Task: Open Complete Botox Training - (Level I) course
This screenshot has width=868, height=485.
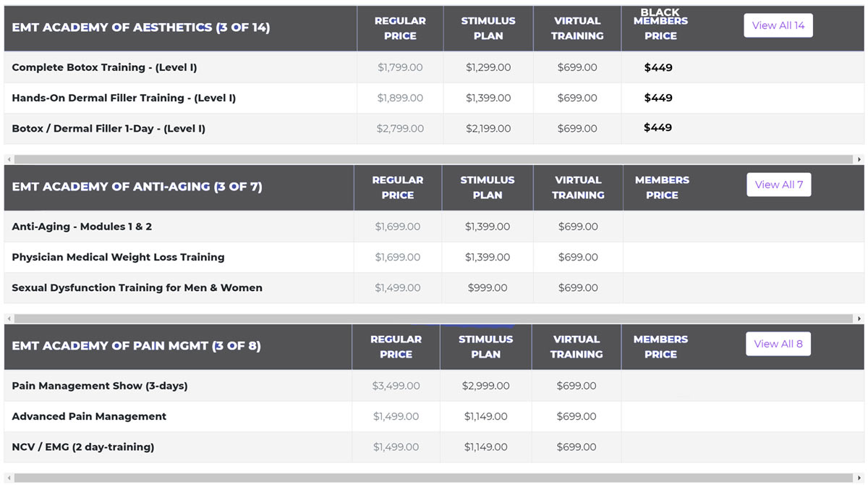Action: [104, 67]
